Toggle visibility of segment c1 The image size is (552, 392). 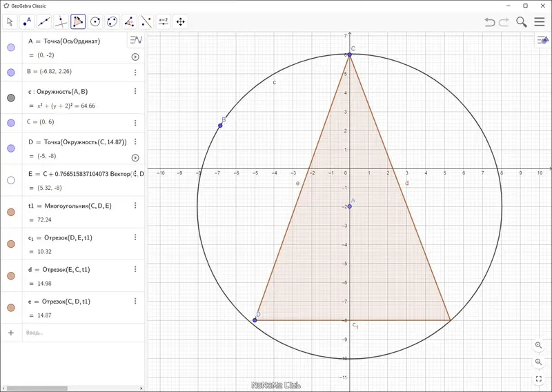(11, 244)
